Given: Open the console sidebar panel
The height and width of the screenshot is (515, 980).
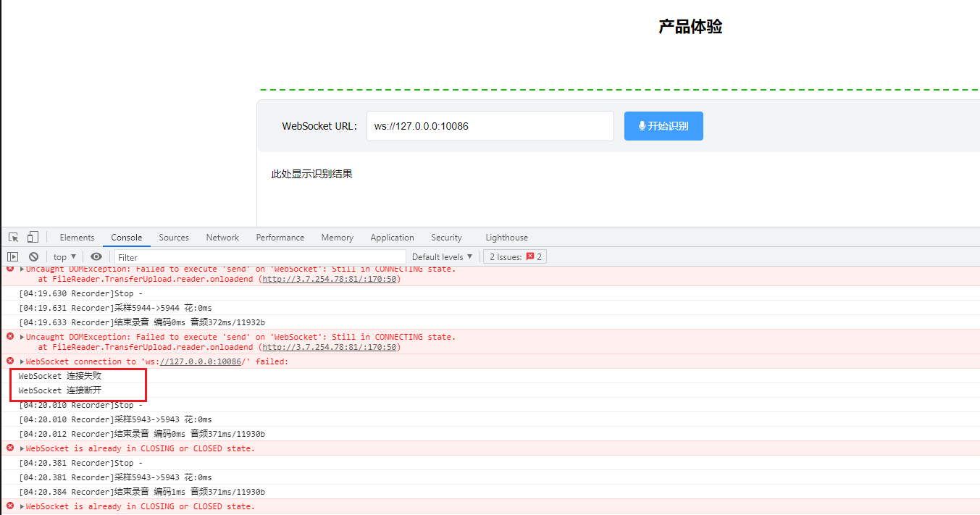Looking at the screenshot, I should pyautogui.click(x=12, y=256).
